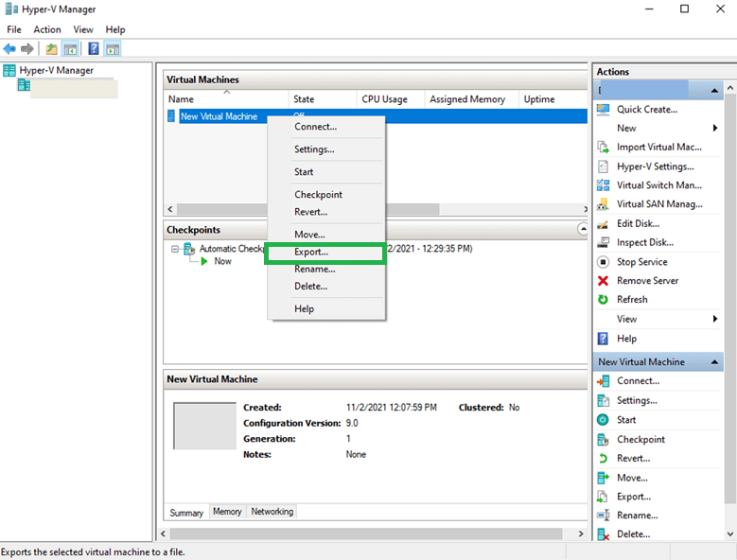This screenshot has width=737, height=560.
Task: Click the Export icon in Actions pane
Action: [x=603, y=497]
